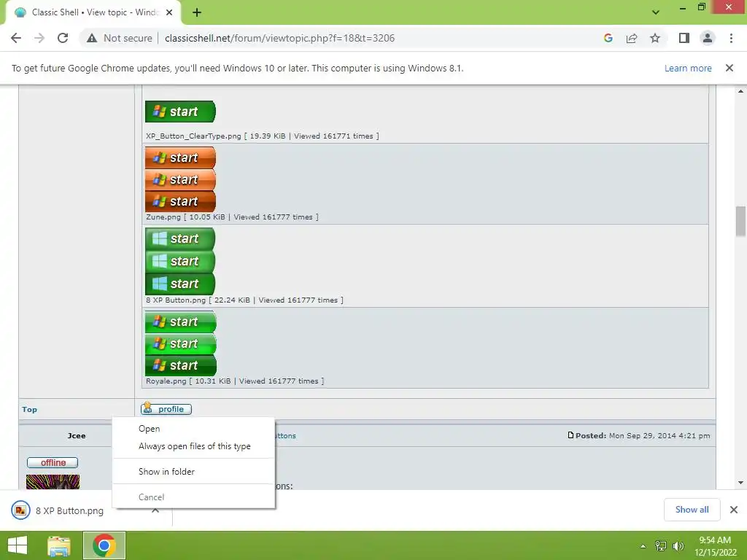The width and height of the screenshot is (747, 560).
Task: Click the Jcee avatar image
Action: tap(53, 481)
